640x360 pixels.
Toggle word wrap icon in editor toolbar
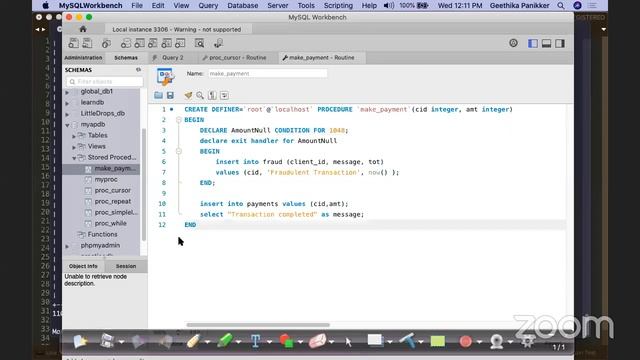tap(224, 96)
